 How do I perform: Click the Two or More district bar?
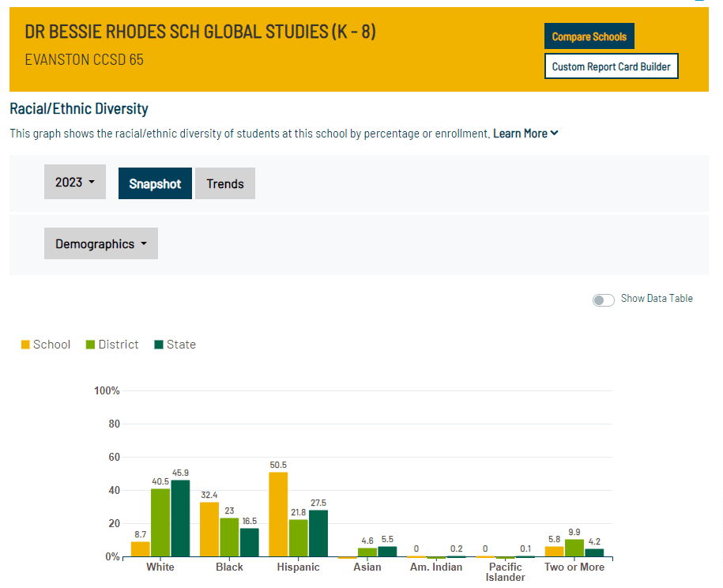pyautogui.click(x=574, y=548)
